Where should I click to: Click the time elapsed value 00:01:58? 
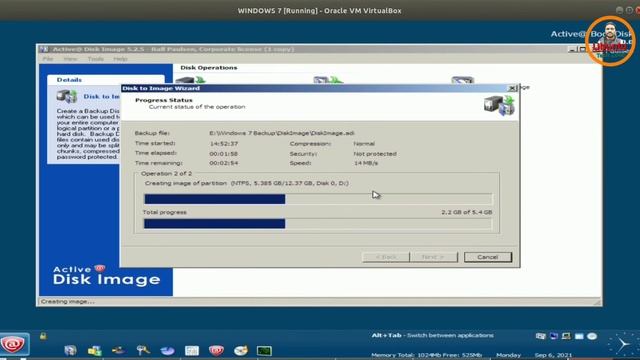(224, 154)
